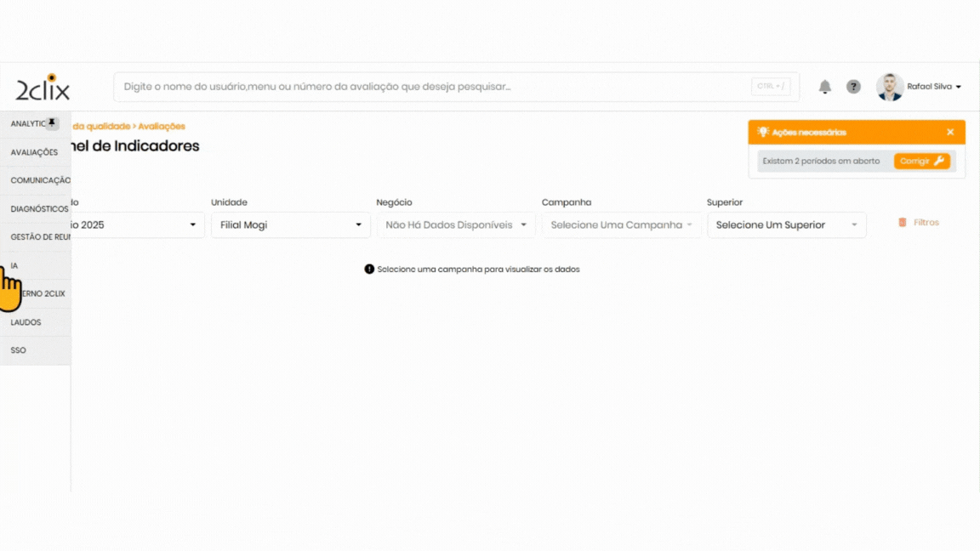Open the notifications bell

(824, 87)
